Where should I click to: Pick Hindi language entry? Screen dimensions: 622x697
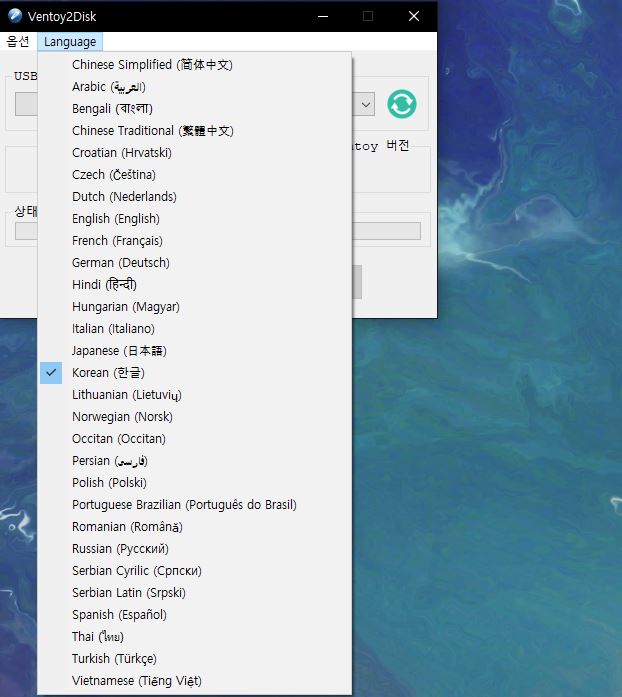point(195,284)
